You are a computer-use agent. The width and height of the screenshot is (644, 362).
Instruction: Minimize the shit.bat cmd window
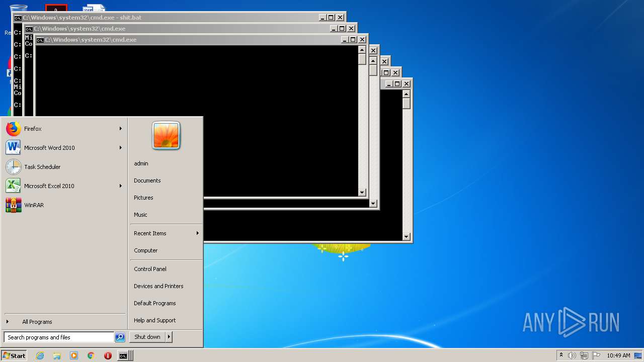tap(323, 18)
